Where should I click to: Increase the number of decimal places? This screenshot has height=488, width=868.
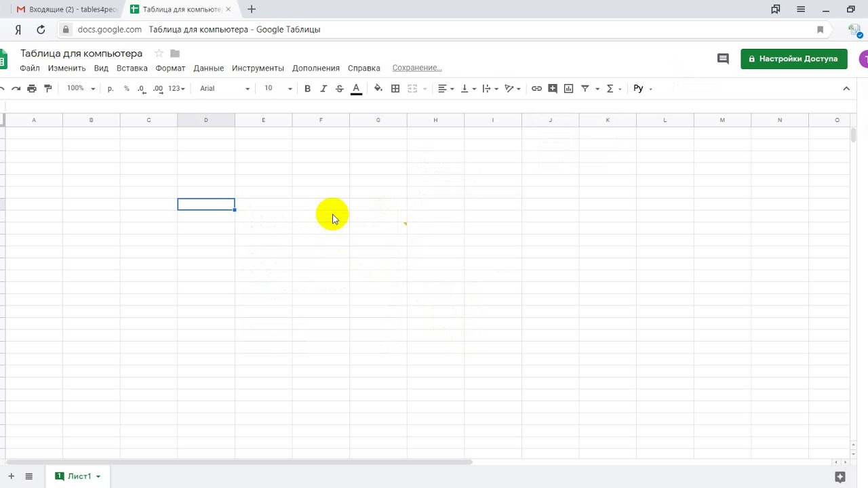[x=158, y=88]
